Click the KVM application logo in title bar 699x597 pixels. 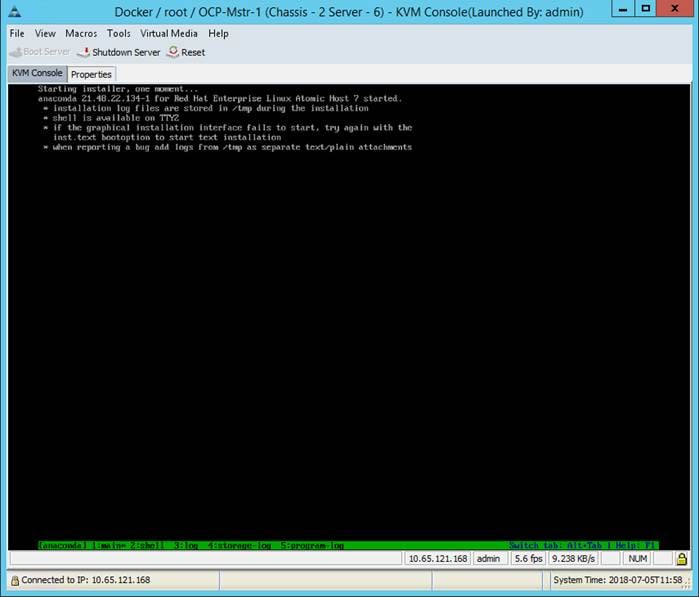point(14,12)
